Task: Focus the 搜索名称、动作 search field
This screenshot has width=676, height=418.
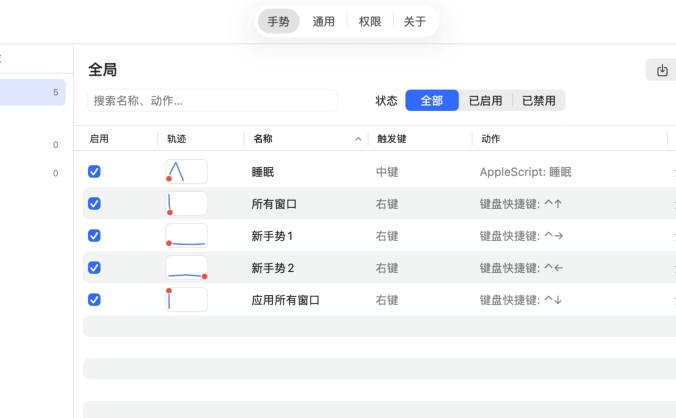Action: (x=212, y=100)
